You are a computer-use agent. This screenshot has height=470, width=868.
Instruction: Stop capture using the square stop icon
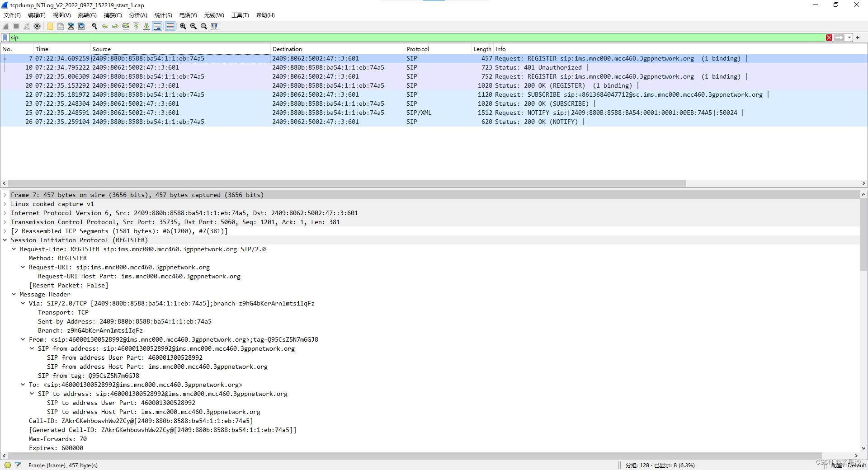[x=16, y=26]
